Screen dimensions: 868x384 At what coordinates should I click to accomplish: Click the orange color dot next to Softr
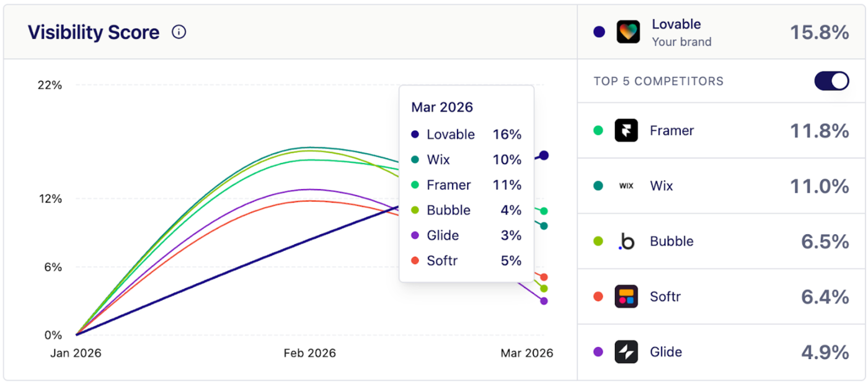(598, 297)
